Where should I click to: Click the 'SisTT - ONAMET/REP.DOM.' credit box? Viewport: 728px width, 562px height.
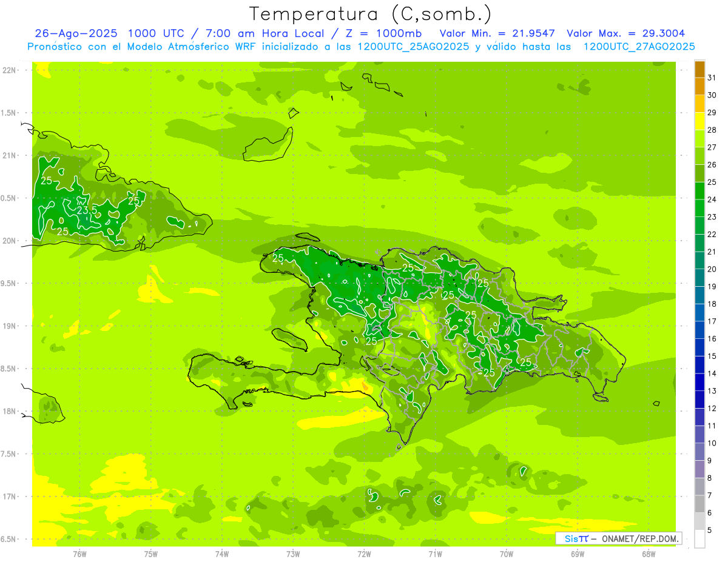click(618, 538)
